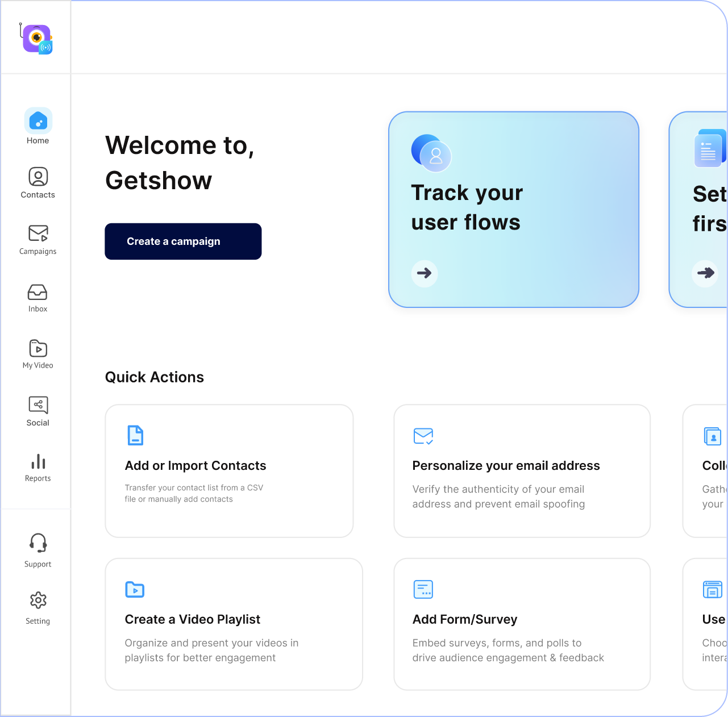Click arrow on Track your user flows card
This screenshot has height=717, width=728.
pos(425,273)
